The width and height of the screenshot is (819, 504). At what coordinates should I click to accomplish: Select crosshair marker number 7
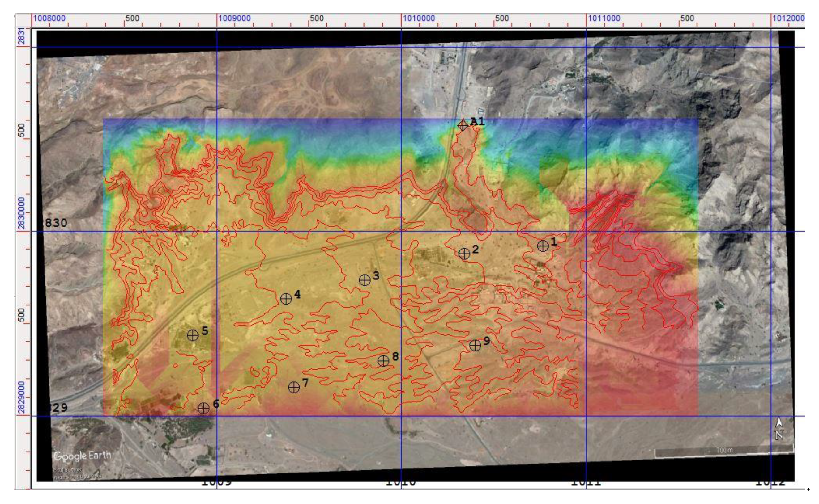294,387
